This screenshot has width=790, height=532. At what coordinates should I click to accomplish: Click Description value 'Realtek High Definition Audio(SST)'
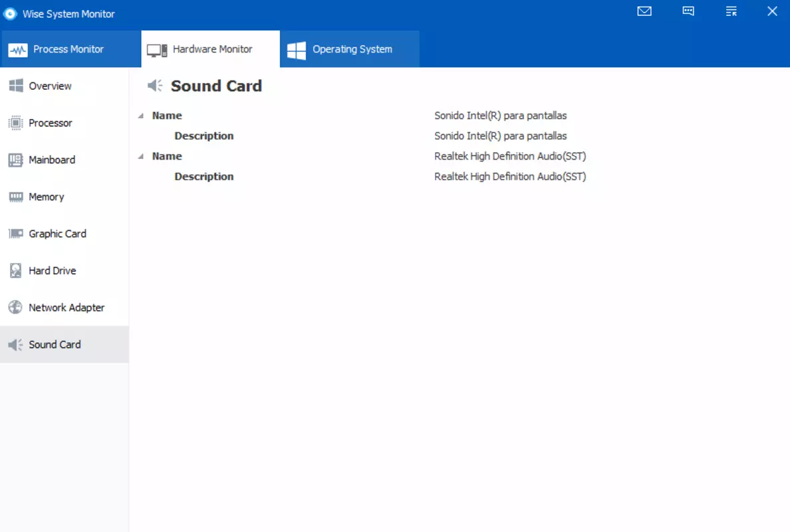pyautogui.click(x=510, y=176)
